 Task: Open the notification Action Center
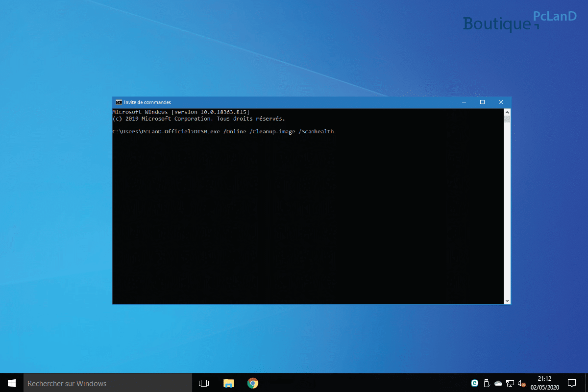pos(571,383)
